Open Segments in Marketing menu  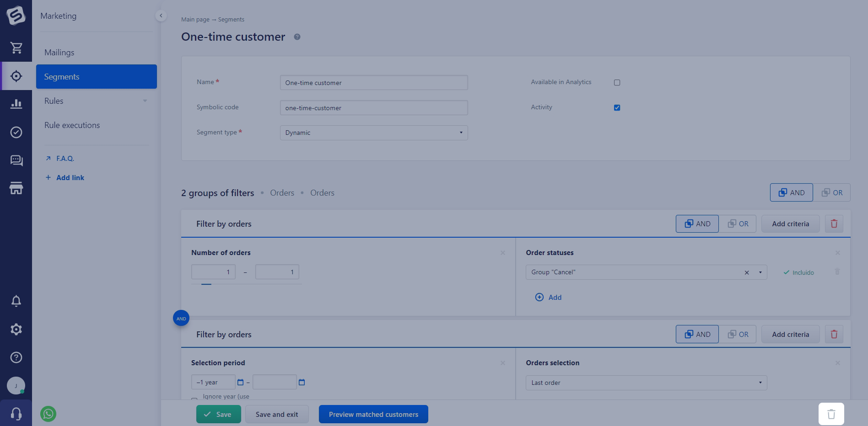click(x=97, y=77)
